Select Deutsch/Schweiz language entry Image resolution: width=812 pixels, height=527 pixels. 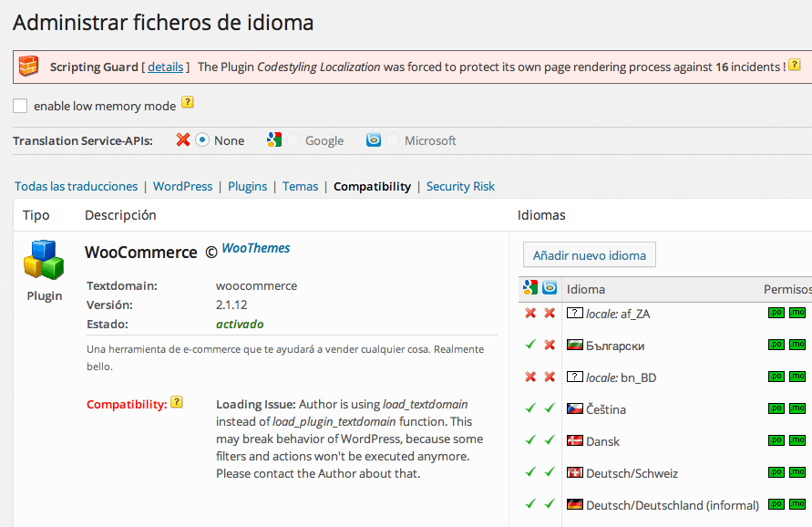[x=632, y=473]
